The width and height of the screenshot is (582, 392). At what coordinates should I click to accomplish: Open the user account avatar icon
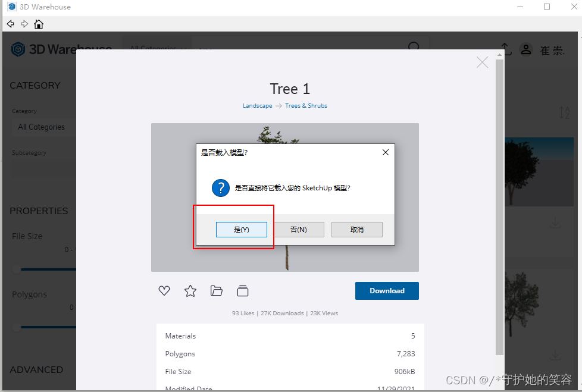526,49
